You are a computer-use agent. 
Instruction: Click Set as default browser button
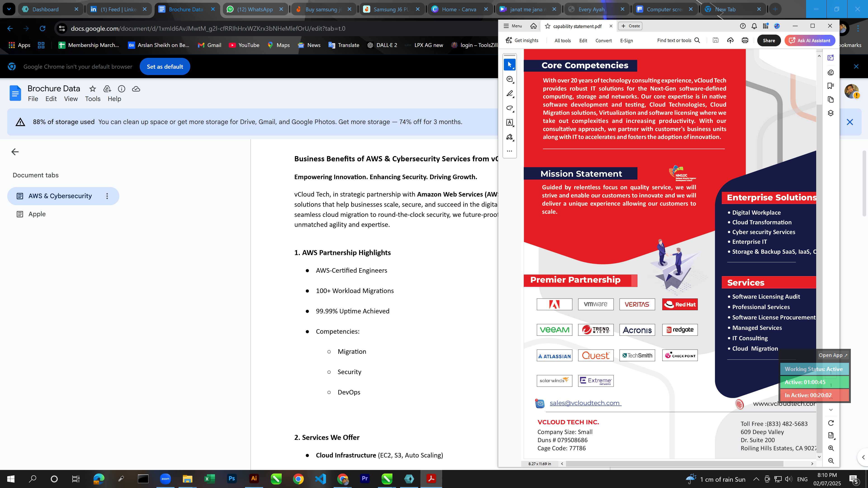(165, 67)
